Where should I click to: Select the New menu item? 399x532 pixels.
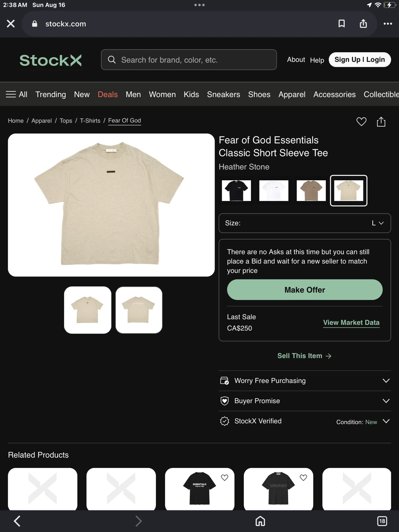click(82, 95)
